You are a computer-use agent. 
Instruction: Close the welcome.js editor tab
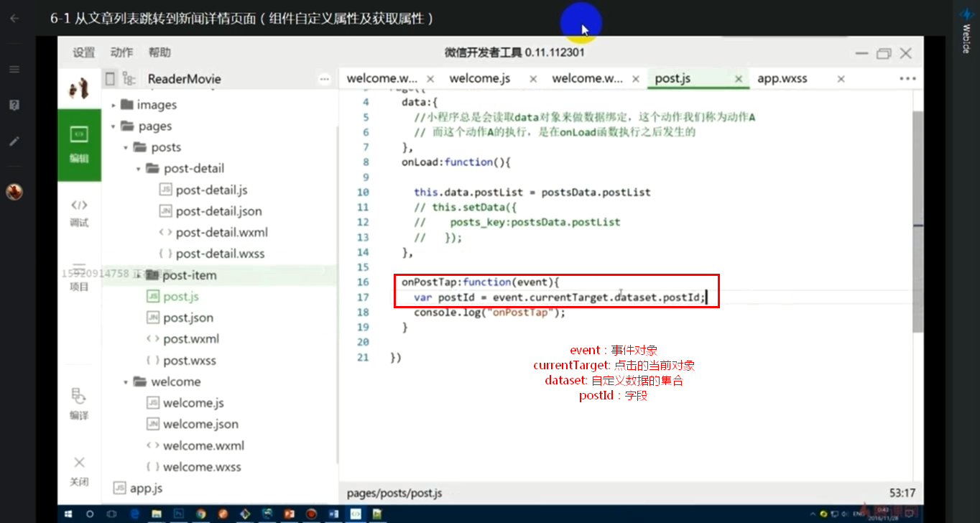(x=533, y=79)
